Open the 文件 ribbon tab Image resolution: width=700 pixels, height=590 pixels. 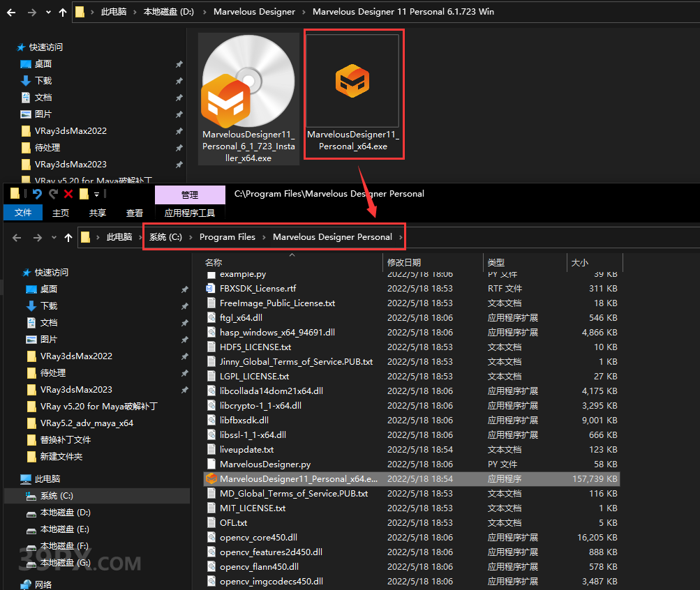click(23, 213)
